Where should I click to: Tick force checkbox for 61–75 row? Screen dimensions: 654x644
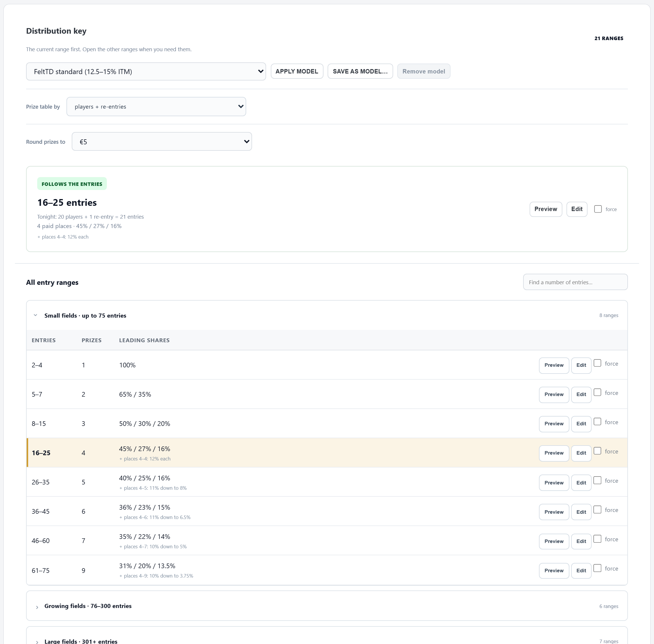click(597, 568)
